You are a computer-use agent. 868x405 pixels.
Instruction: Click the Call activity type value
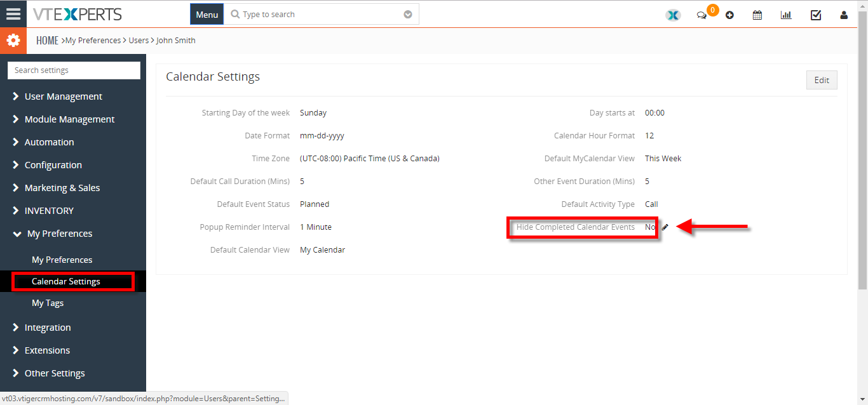[x=651, y=204]
